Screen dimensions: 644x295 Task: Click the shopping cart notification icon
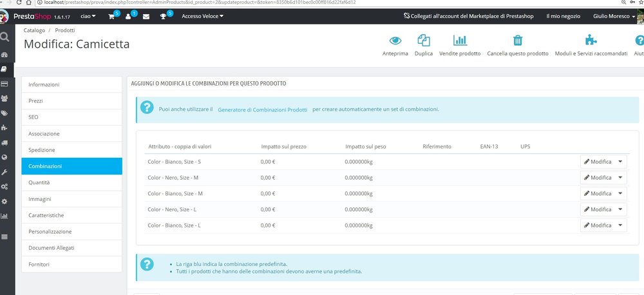[111, 17]
